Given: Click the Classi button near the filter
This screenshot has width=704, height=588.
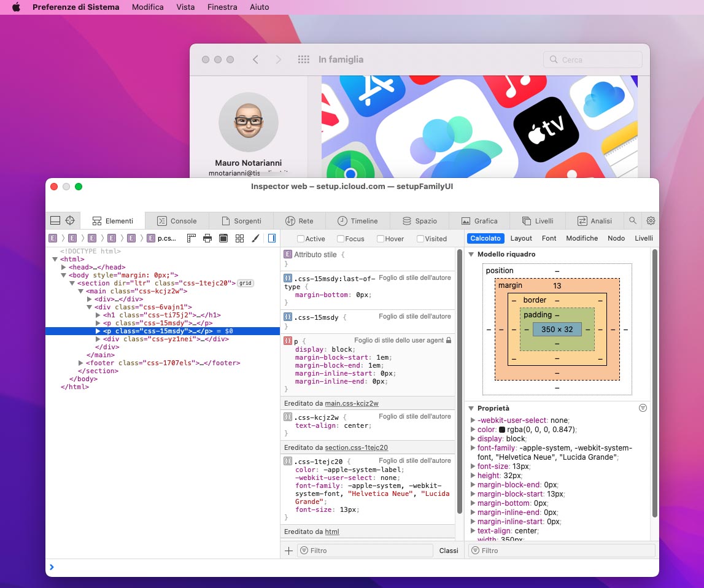Looking at the screenshot, I should click(449, 551).
